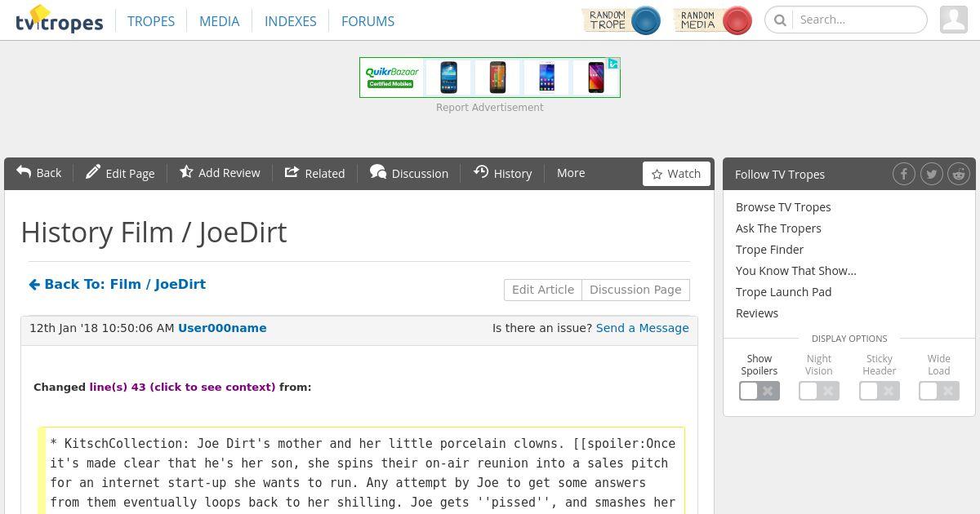Open You Know That Show…
This screenshot has height=514, width=980.
(x=796, y=271)
